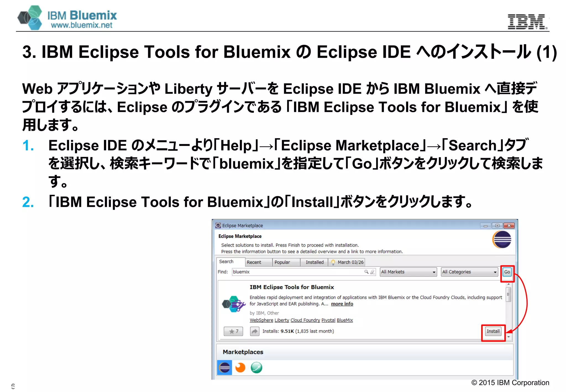Click the Marketplaces section heading
The width and height of the screenshot is (566, 392).
tap(243, 352)
